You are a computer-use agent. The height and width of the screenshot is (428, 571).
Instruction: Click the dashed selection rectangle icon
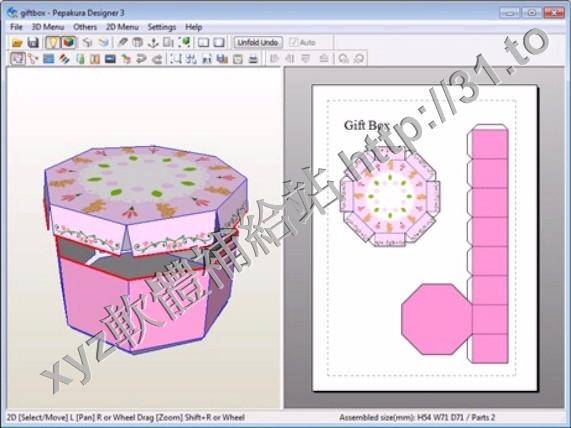coord(176,58)
